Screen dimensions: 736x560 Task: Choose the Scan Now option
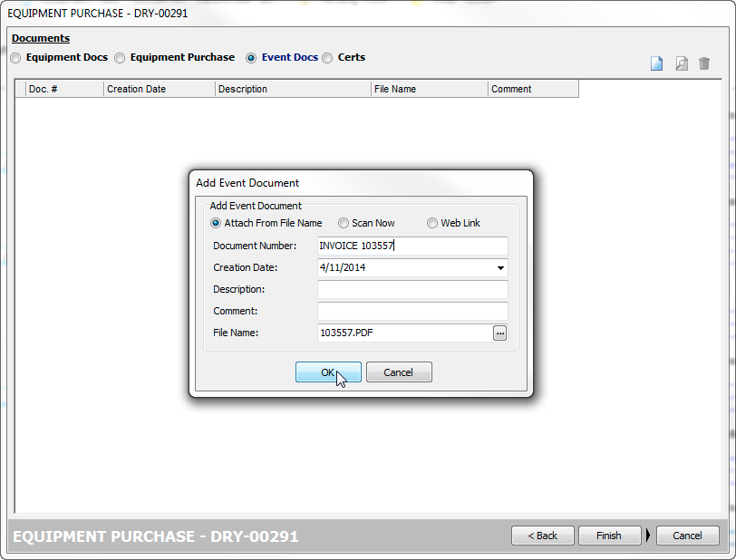pos(344,223)
